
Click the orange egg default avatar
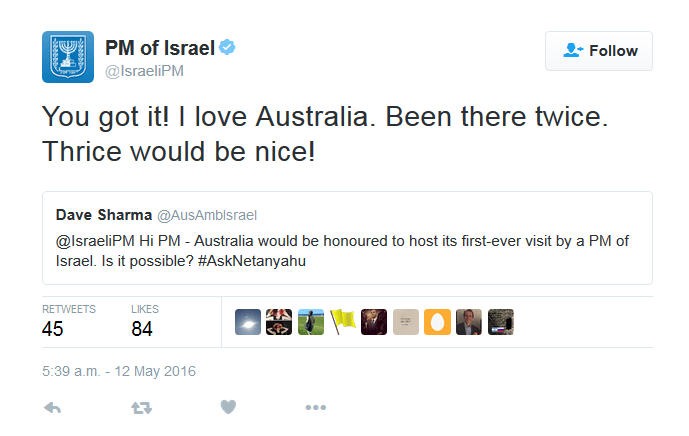pos(437,321)
